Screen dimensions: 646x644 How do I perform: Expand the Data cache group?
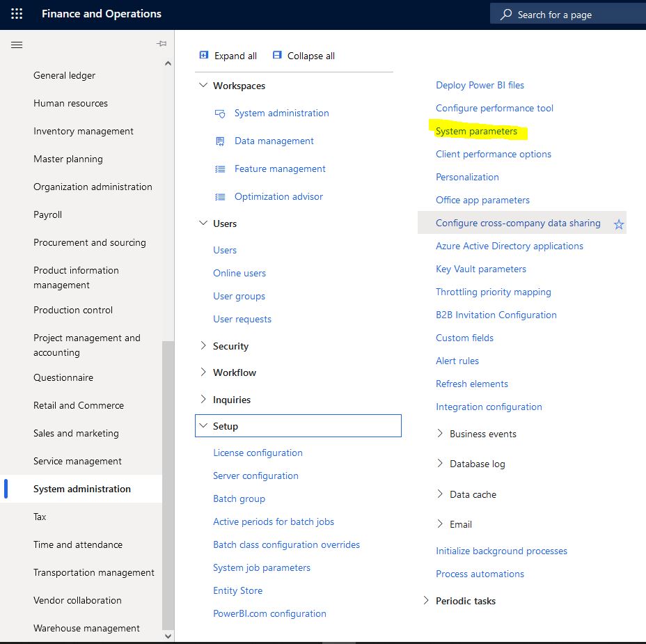pos(439,494)
